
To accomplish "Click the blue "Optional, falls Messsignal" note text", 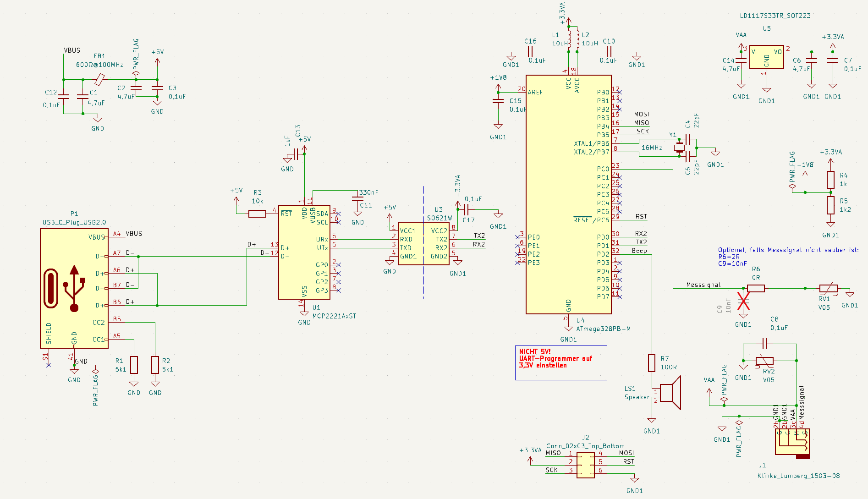I will point(788,250).
